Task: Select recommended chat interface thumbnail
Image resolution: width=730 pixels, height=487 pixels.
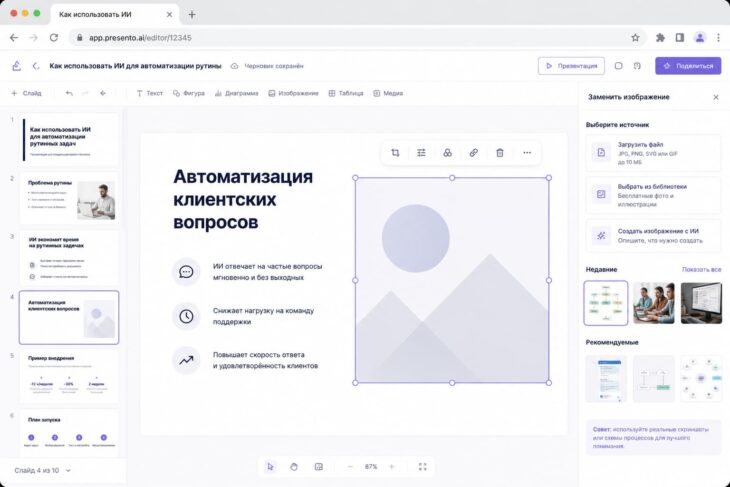Action: (x=606, y=379)
